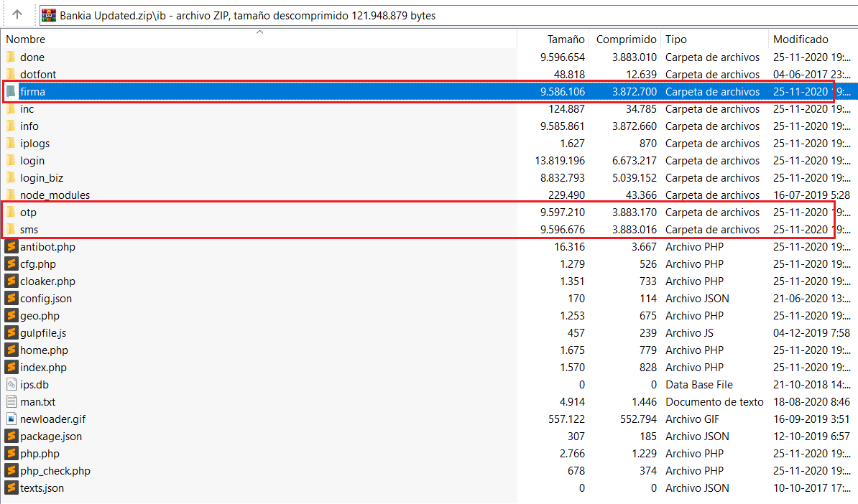Click the date 04-12-2019 7:58

[x=811, y=333]
